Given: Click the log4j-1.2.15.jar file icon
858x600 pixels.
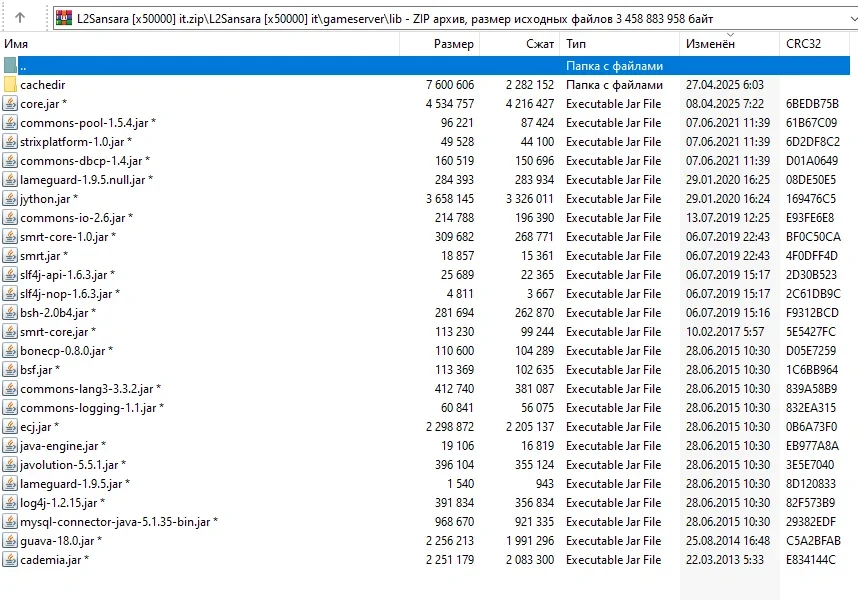Looking at the screenshot, I should tap(10, 503).
